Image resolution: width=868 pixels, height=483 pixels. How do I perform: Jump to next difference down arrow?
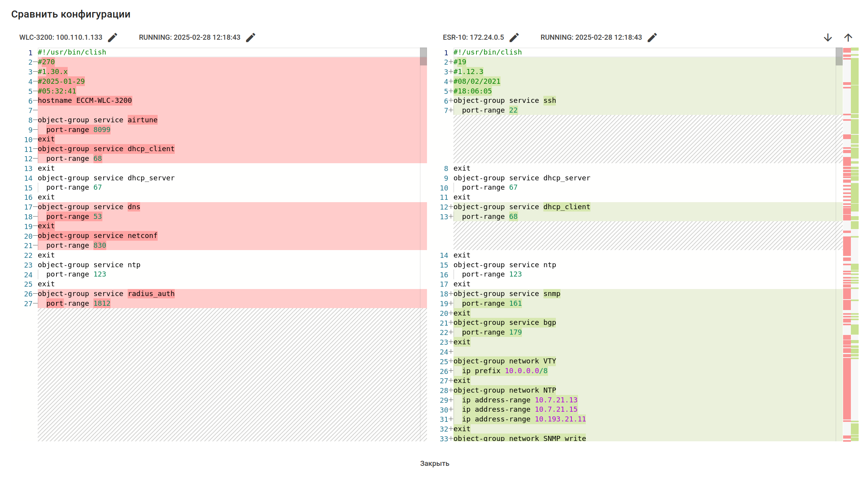click(828, 37)
